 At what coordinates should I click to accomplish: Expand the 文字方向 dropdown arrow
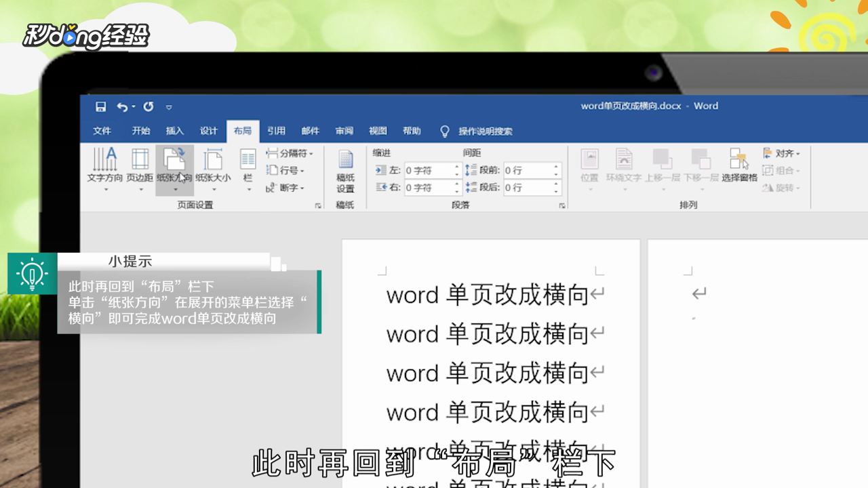point(106,190)
